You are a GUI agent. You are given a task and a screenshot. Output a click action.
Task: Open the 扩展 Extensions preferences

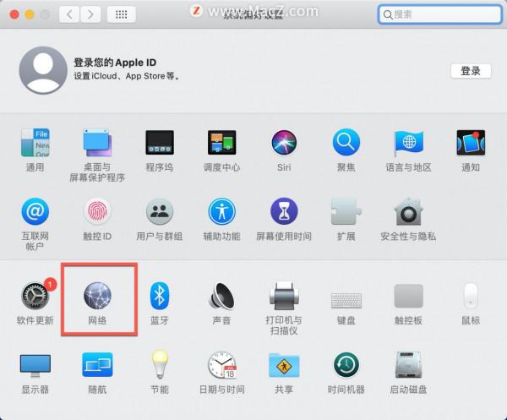pyautogui.click(x=346, y=211)
